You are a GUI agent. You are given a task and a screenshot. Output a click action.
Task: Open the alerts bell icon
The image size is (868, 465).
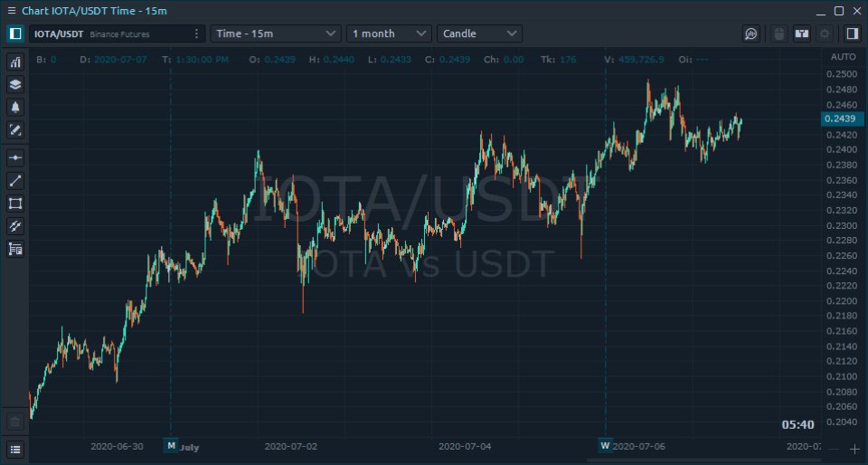(x=15, y=108)
